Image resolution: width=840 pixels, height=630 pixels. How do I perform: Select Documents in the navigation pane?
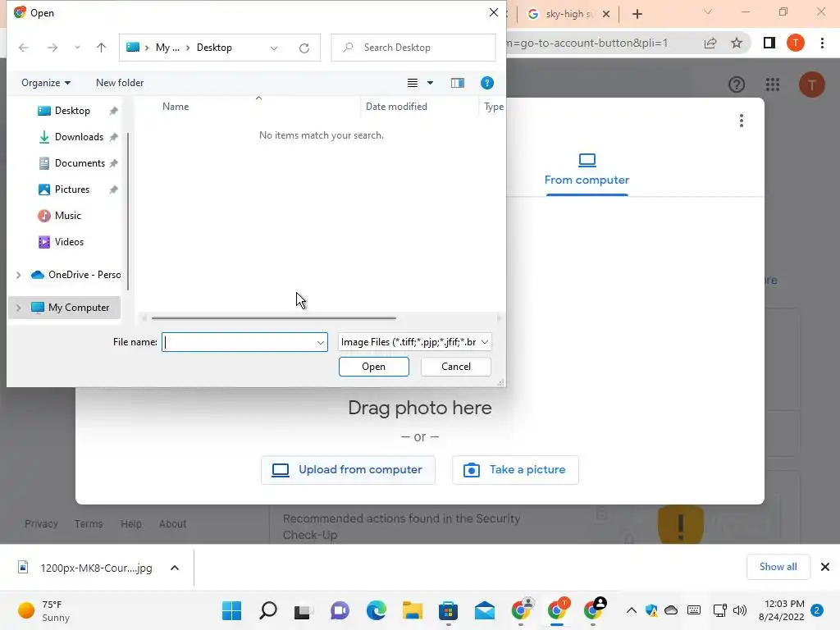pos(80,163)
